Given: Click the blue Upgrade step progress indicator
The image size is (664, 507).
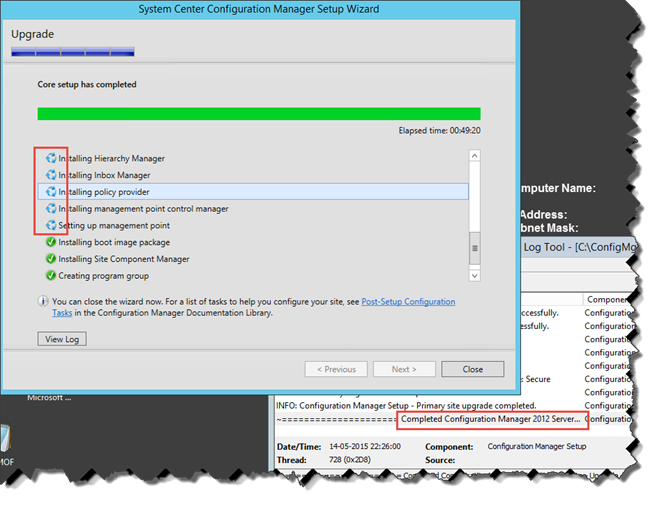Looking at the screenshot, I should pos(73,52).
